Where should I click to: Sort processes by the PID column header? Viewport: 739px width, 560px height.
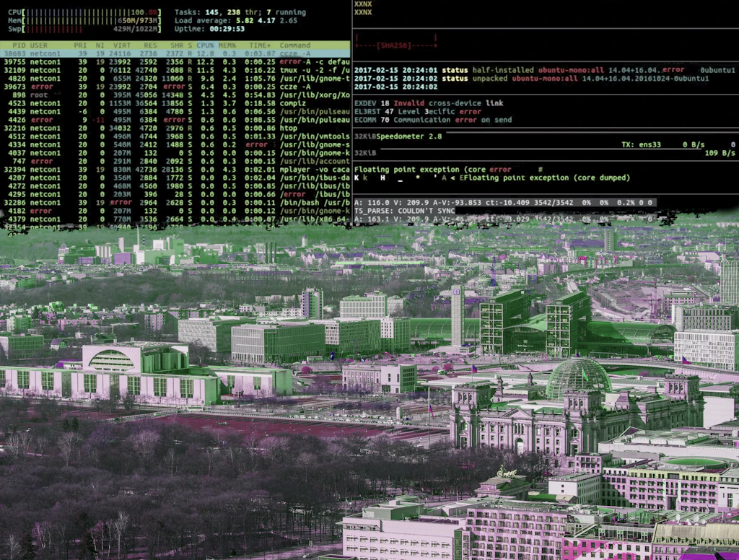[x=19, y=45]
